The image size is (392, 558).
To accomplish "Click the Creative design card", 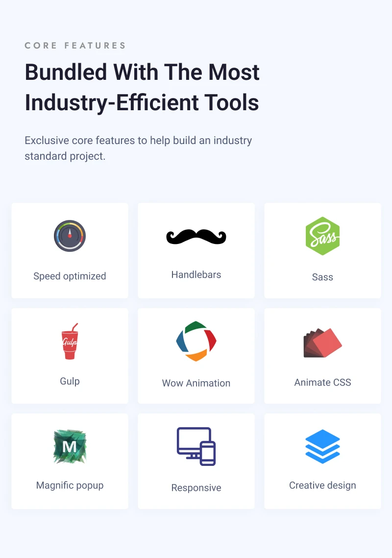I will click(322, 461).
